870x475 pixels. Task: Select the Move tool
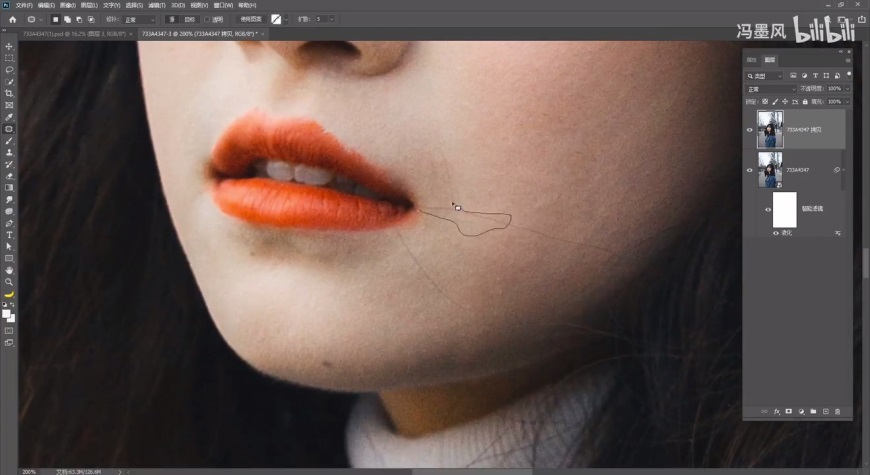click(9, 46)
